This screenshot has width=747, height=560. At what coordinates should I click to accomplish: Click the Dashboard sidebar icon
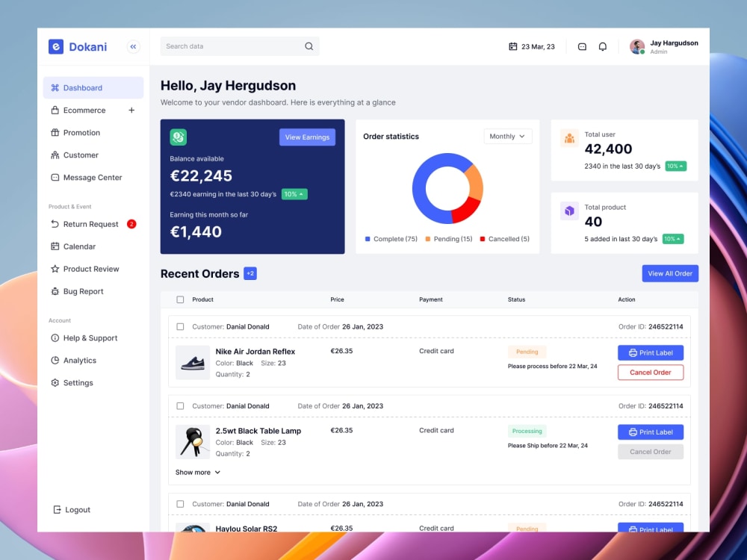pyautogui.click(x=55, y=87)
